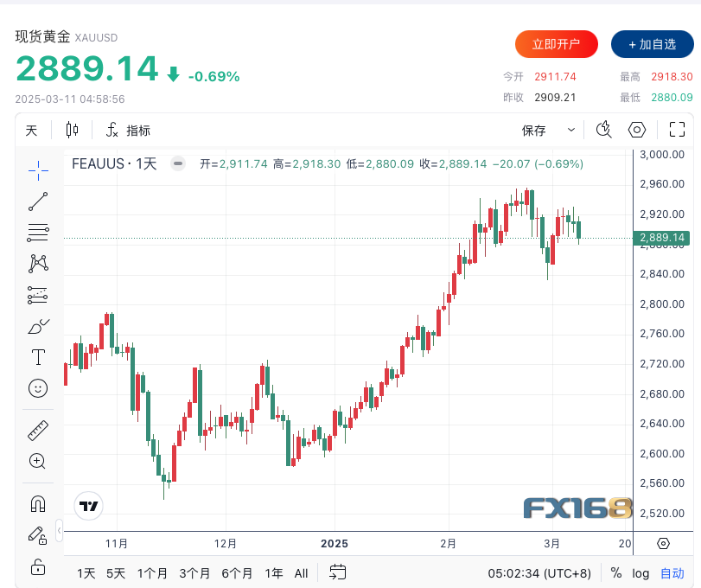Screen dimensions: 701x588
Task: Enter fullscreen chart mode
Action: (677, 130)
